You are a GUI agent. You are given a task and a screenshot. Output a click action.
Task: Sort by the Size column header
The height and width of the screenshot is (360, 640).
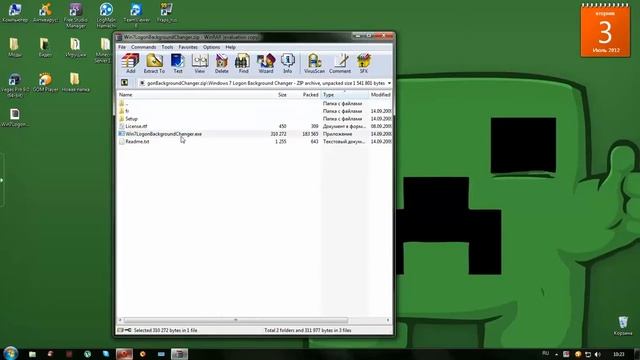click(282, 95)
